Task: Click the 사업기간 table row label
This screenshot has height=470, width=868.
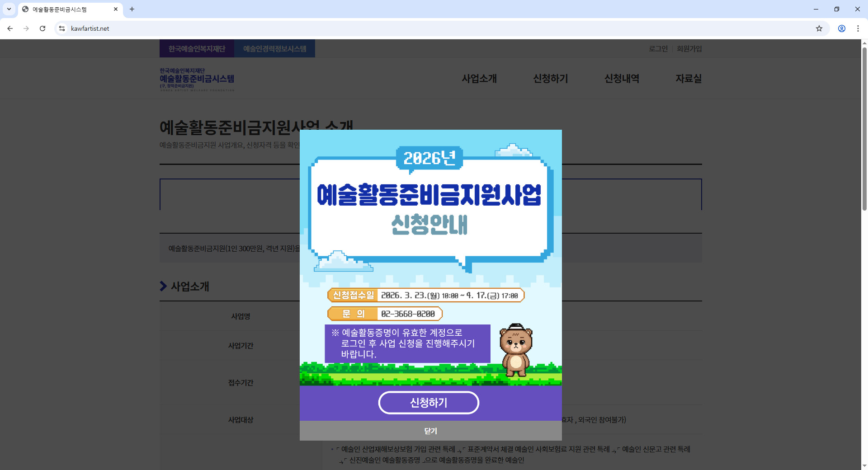Action: [x=241, y=346]
